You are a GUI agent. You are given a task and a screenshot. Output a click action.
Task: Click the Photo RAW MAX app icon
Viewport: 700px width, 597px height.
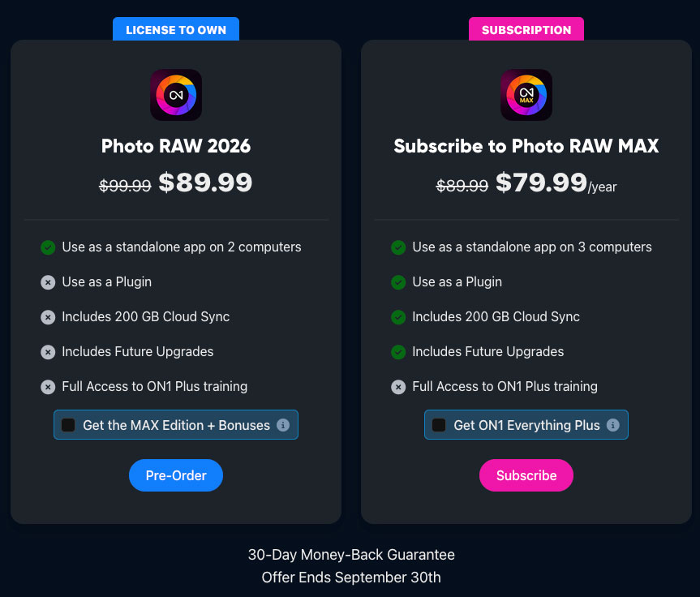click(526, 95)
